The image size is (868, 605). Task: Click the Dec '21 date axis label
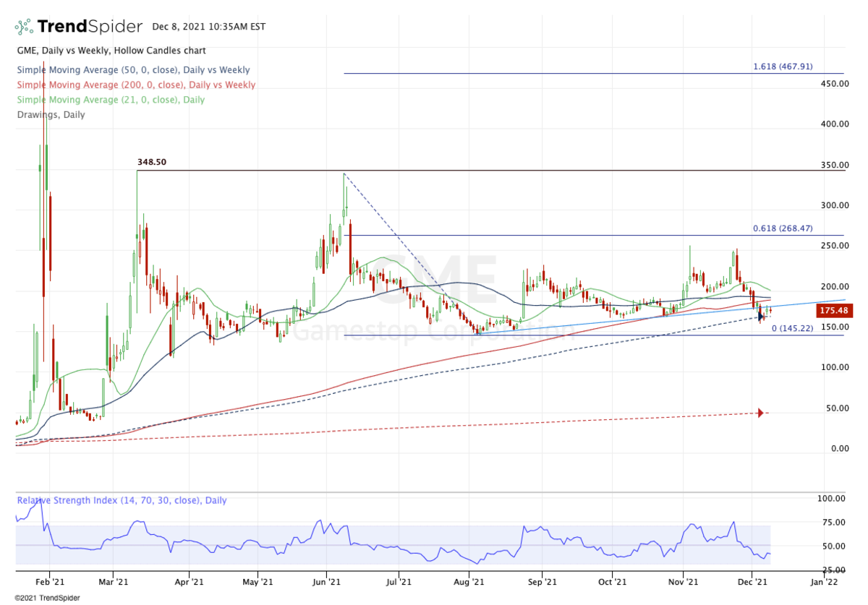coord(754,580)
